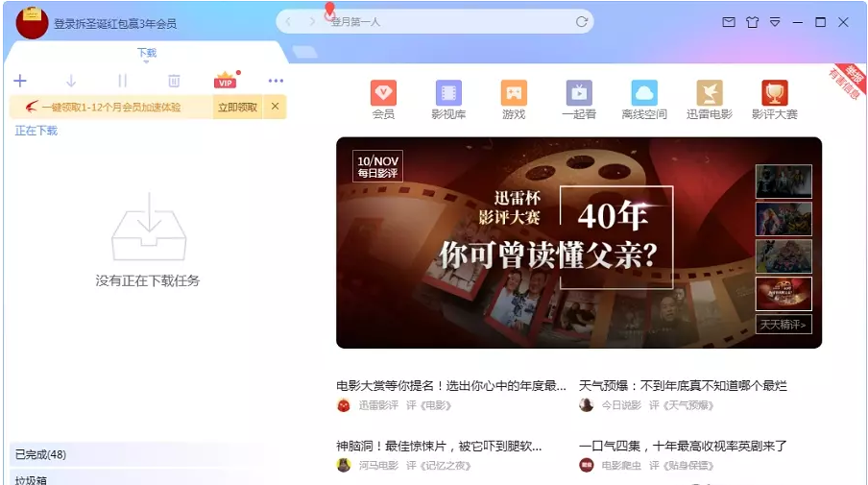Select the fourth red banner side thumbnail
868x485 pixels.
784,294
